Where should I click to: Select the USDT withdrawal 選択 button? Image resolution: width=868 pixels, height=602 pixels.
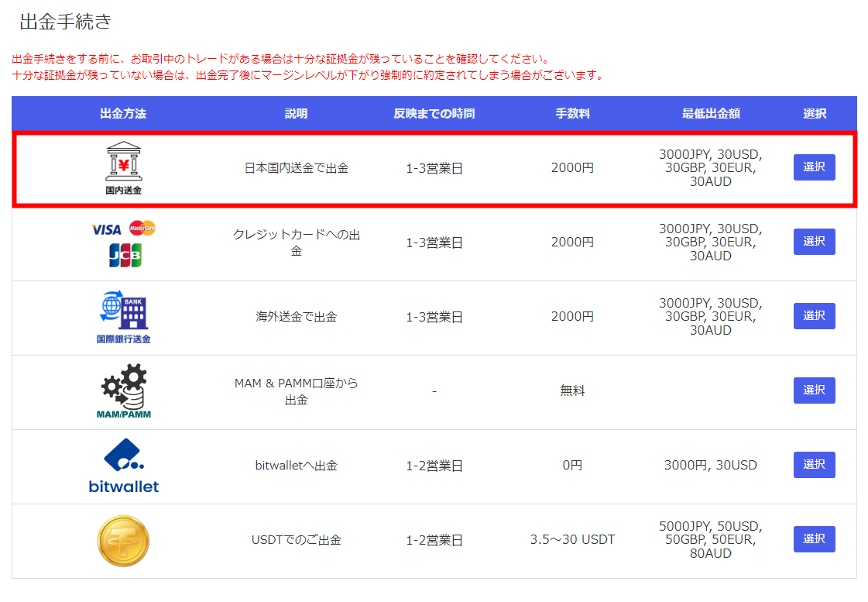click(x=814, y=539)
